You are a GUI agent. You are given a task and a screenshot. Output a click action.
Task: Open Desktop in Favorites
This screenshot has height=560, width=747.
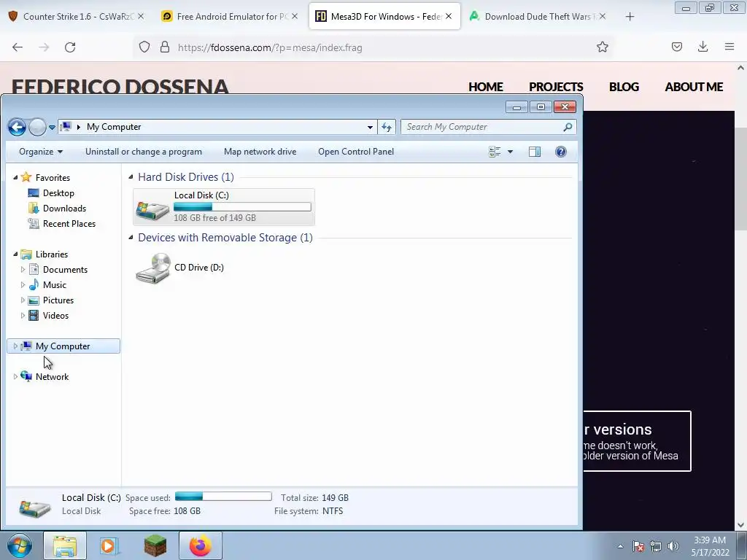[x=58, y=192]
